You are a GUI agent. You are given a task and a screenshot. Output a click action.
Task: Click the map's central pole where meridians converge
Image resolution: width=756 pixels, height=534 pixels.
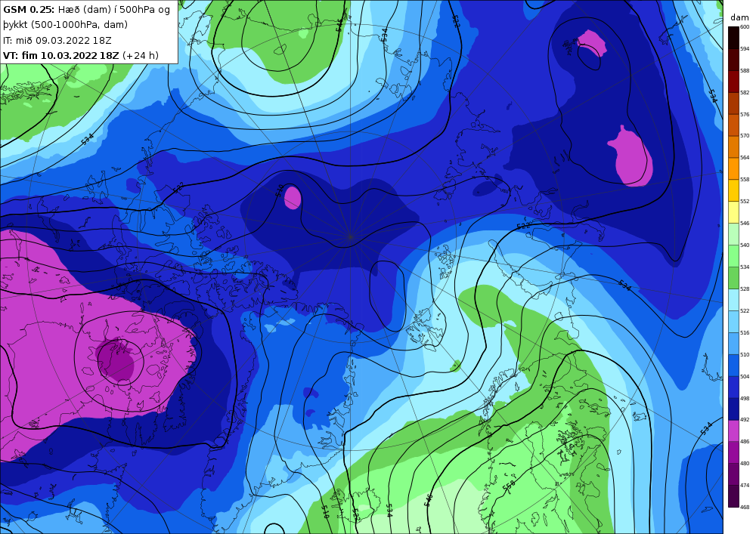pos(351,236)
